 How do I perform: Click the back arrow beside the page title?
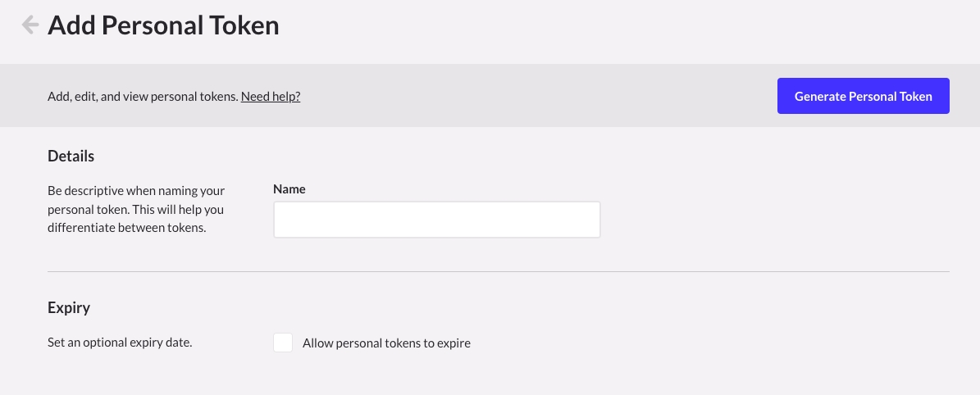(x=30, y=25)
